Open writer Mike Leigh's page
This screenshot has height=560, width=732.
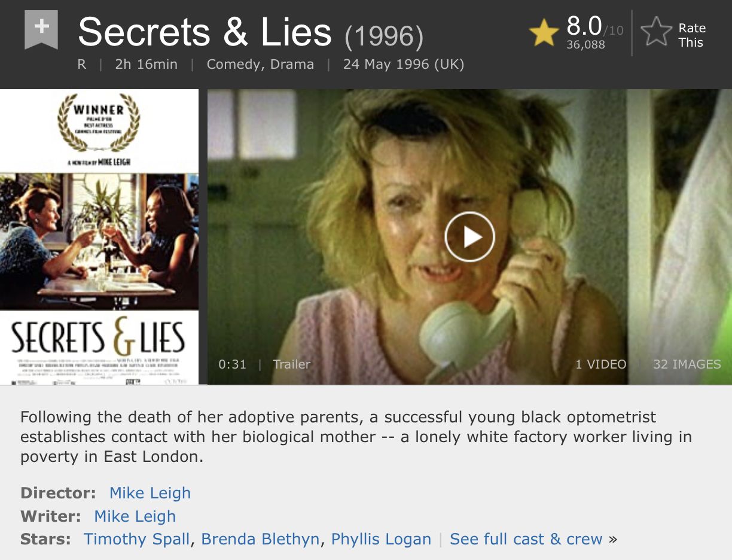[x=135, y=516]
